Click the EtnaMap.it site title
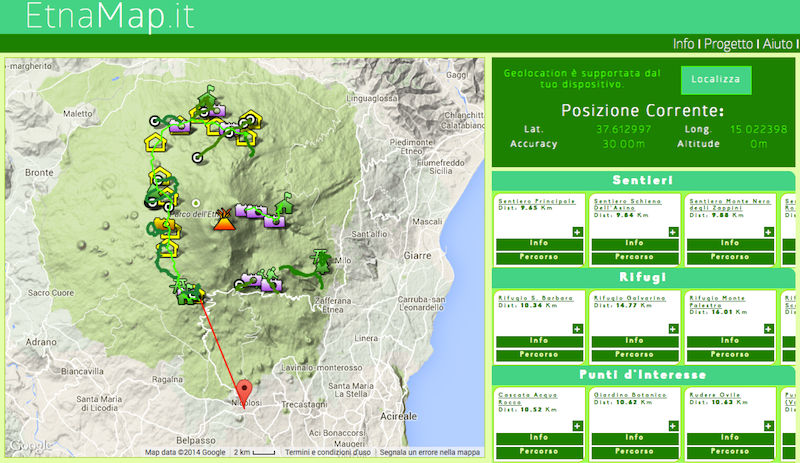This screenshot has height=463, width=800. [x=110, y=16]
